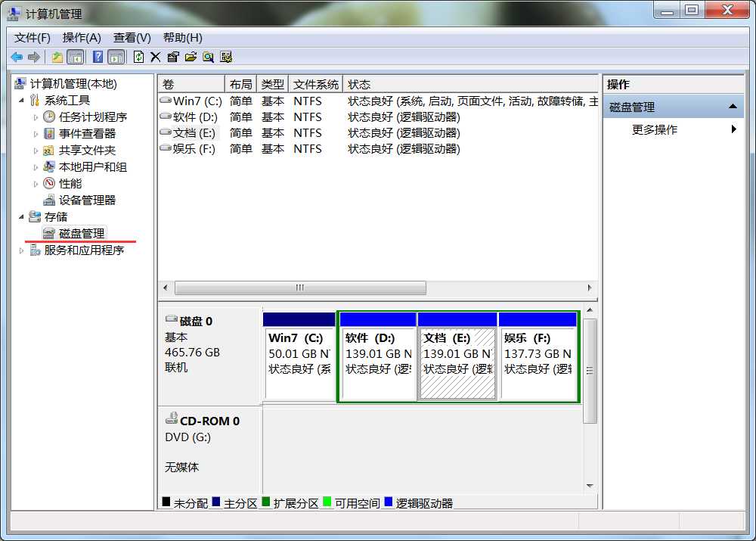Select the 文档 (E:) partition block
The image size is (756, 541).
(x=457, y=356)
